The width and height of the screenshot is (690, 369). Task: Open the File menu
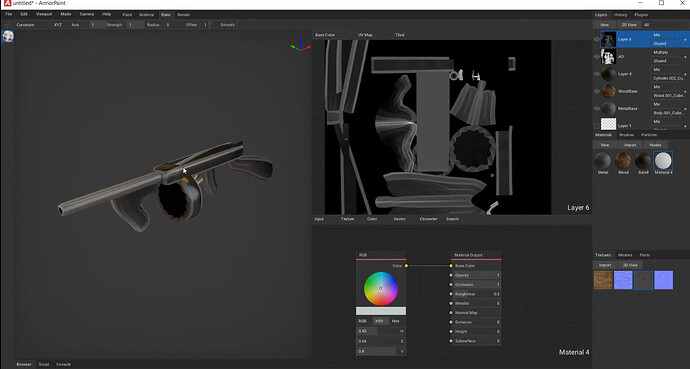coord(9,15)
